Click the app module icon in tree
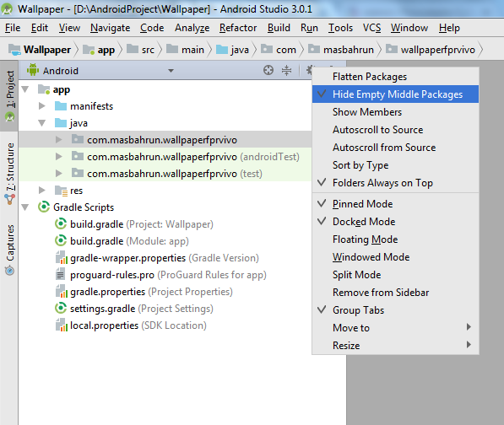The image size is (504, 425). point(44,89)
